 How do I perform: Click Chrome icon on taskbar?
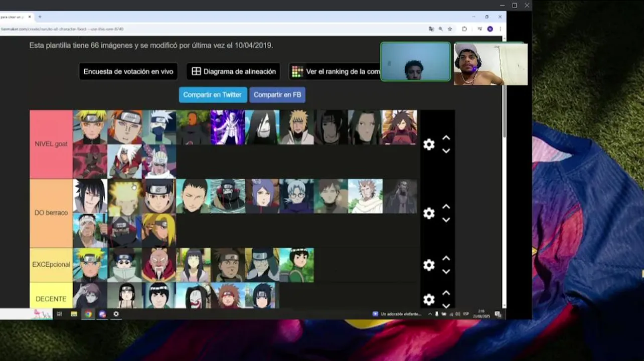click(88, 314)
